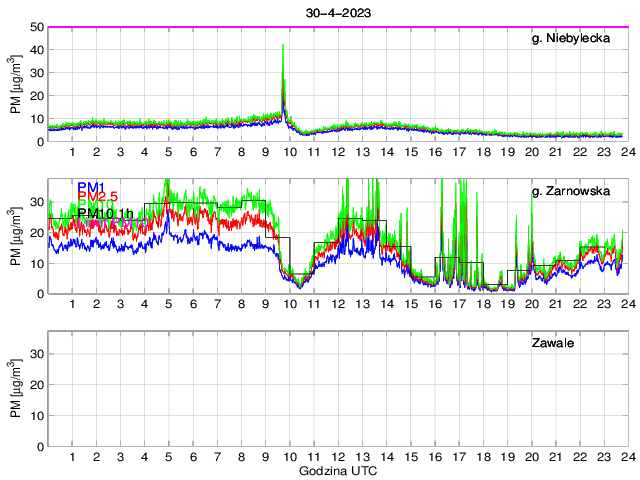640x480 pixels.
Task: Click the y-axis label of the Niebylecka chart
Action: [x=17, y=84]
